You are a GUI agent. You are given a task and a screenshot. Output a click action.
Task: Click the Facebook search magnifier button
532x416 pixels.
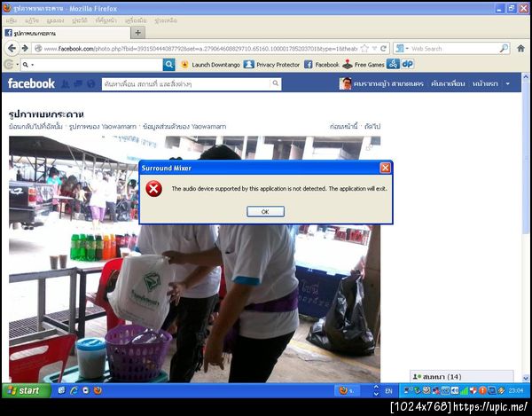tap(276, 83)
